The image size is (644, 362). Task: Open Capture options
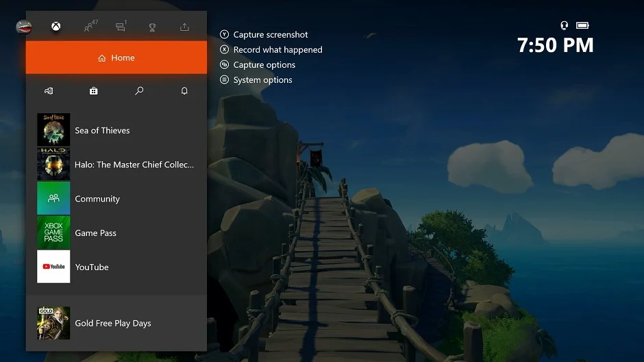click(x=264, y=65)
